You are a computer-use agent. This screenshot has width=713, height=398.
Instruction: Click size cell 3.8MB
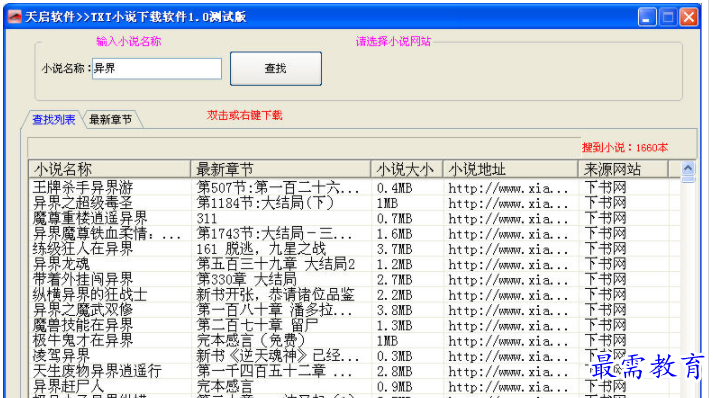[x=394, y=310]
